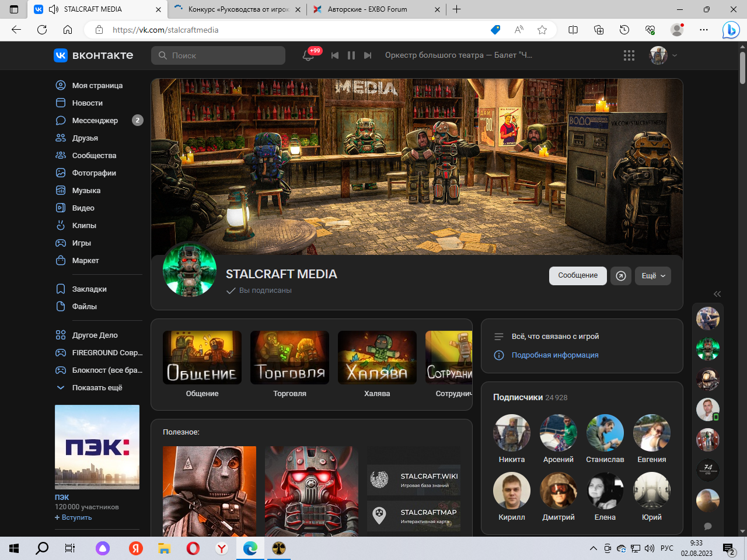This screenshot has width=747, height=560.
Task: Expand Показать ещё in sidebar
Action: pyautogui.click(x=97, y=387)
